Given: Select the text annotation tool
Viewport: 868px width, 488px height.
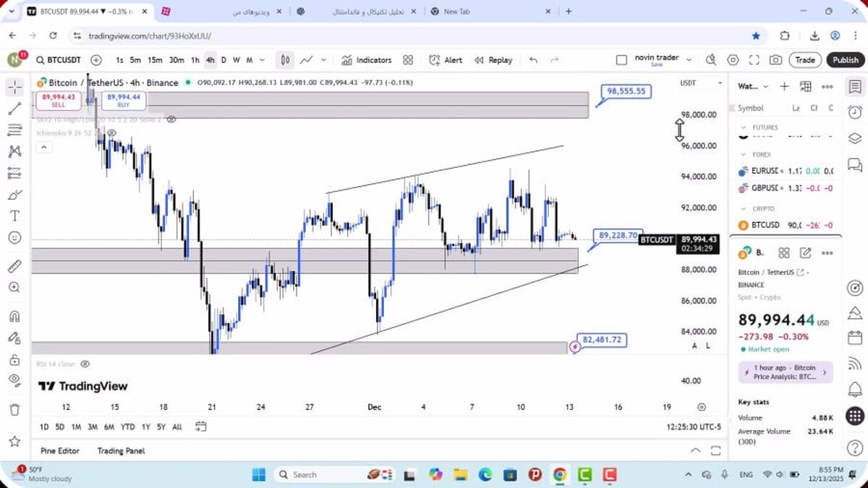Looking at the screenshot, I should (x=14, y=216).
